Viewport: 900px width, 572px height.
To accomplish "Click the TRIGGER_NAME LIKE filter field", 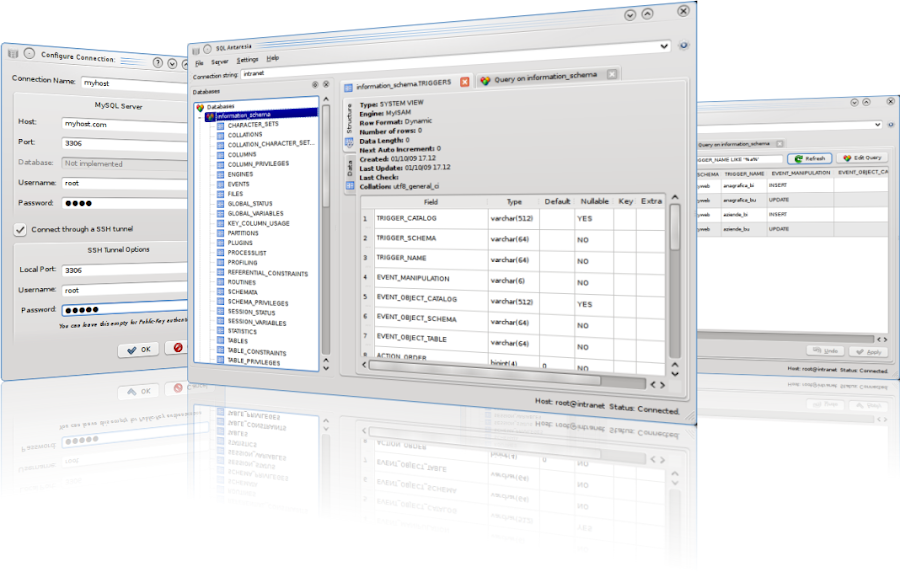I will pos(740,159).
